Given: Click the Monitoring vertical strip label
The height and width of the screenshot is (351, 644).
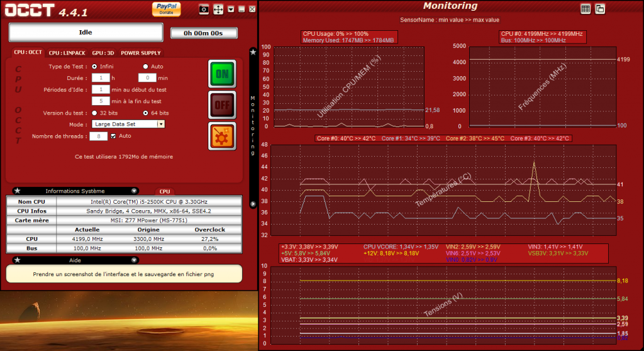Looking at the screenshot, I should 253,125.
